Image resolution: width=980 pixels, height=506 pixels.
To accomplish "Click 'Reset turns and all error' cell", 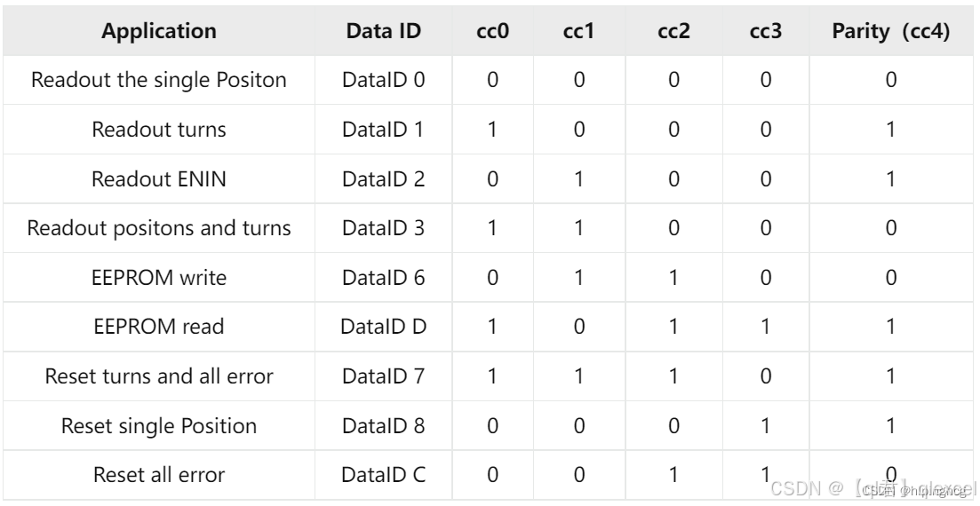I will [x=159, y=376].
